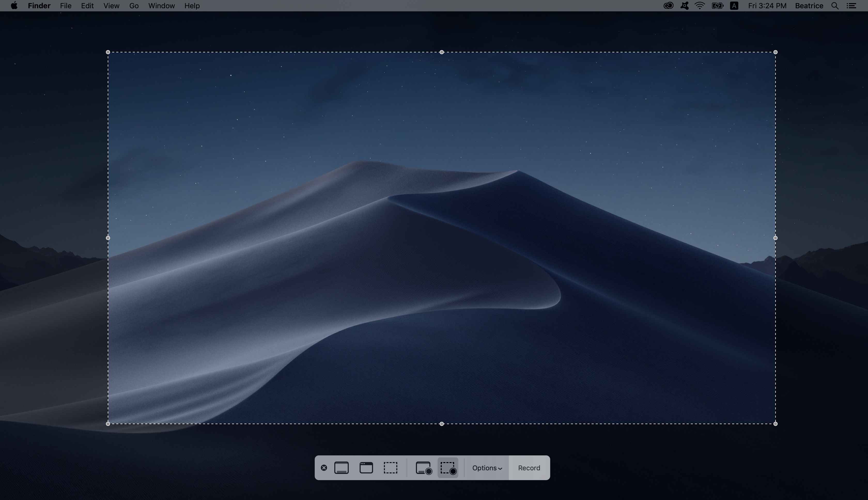Drag the left-center selection resize handle
The height and width of the screenshot is (500, 868).
108,238
